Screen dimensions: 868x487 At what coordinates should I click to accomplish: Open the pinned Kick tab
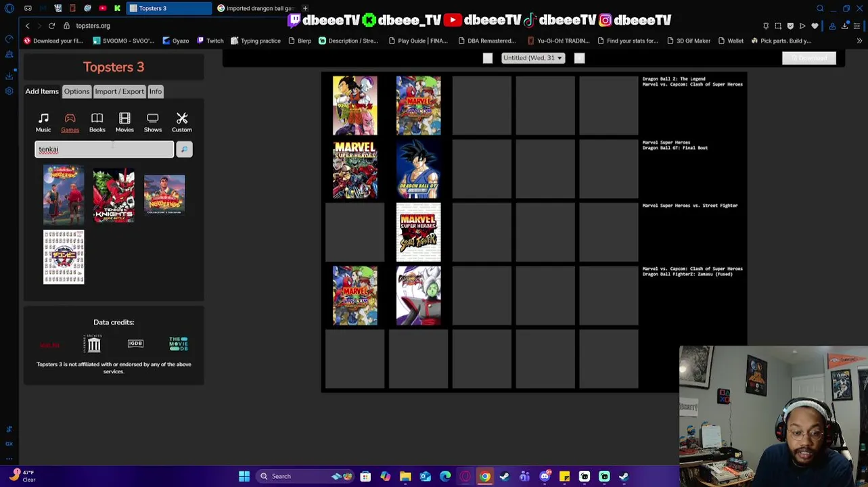[117, 8]
